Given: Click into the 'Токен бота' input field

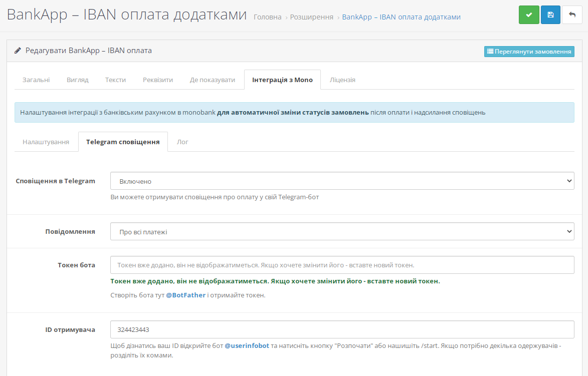Looking at the screenshot, I should tap(342, 265).
